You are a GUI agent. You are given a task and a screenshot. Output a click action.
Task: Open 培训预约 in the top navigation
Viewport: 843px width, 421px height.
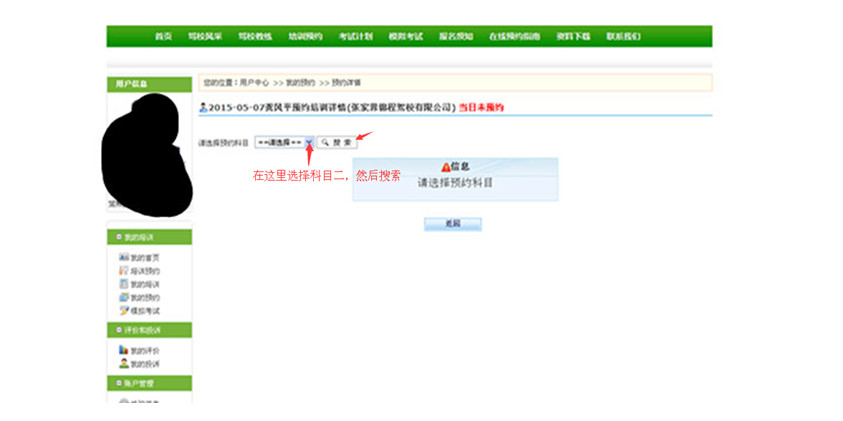click(305, 36)
